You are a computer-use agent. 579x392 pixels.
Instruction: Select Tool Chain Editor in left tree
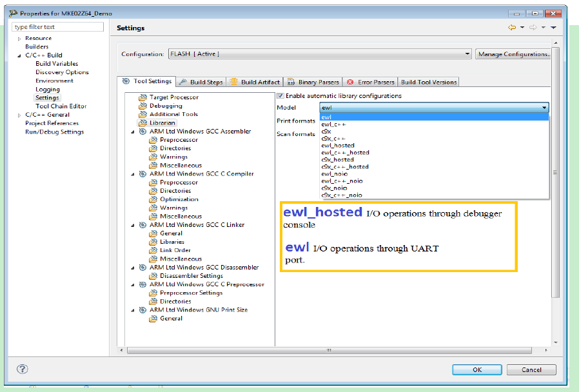[x=61, y=106]
